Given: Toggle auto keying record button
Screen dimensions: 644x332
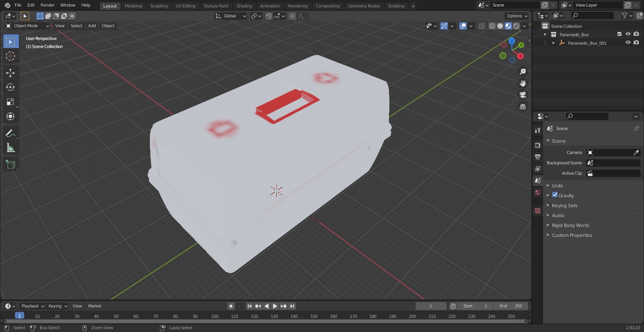Looking at the screenshot, I should tap(231, 306).
